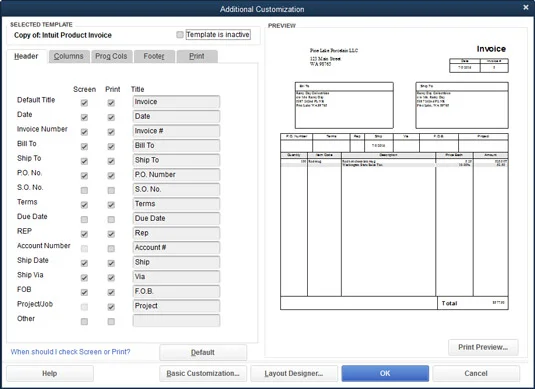
Task: Edit the 'P.O. Number' title field
Action: [176, 175]
